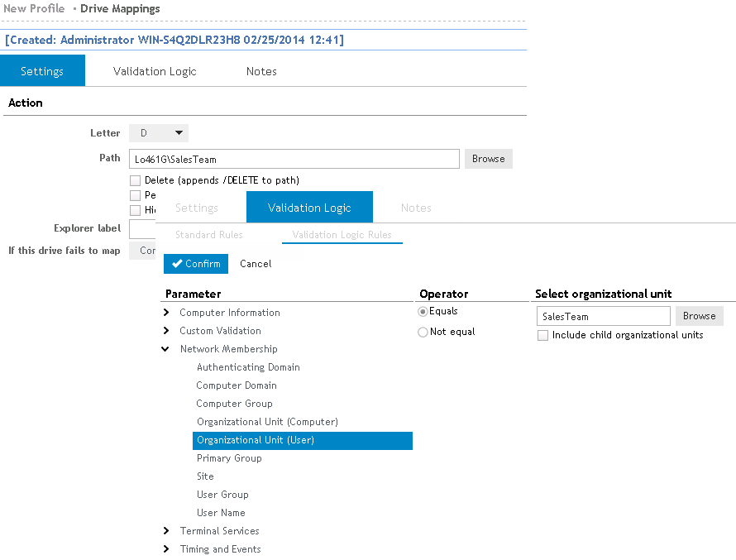Select Organizational Unit (Computer) item
Viewport: 736px width, 560px height.
tap(267, 422)
